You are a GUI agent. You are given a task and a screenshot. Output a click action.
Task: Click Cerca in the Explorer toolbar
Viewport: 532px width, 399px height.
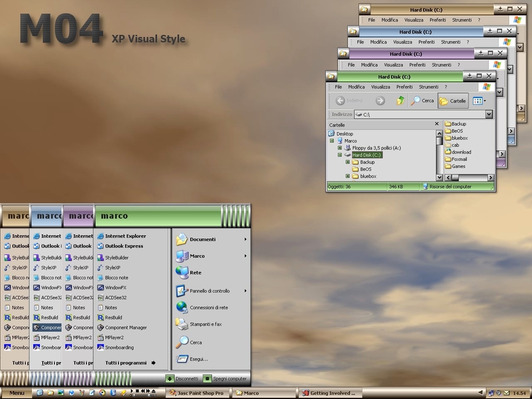tap(422, 101)
